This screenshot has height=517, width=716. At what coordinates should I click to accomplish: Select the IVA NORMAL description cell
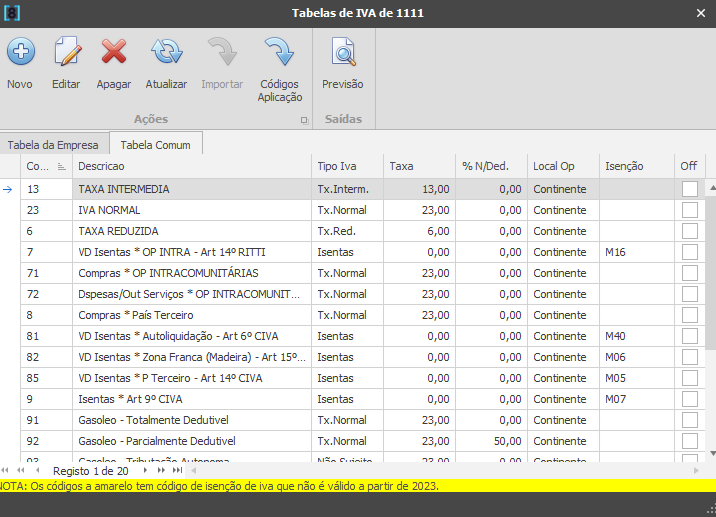(192, 210)
